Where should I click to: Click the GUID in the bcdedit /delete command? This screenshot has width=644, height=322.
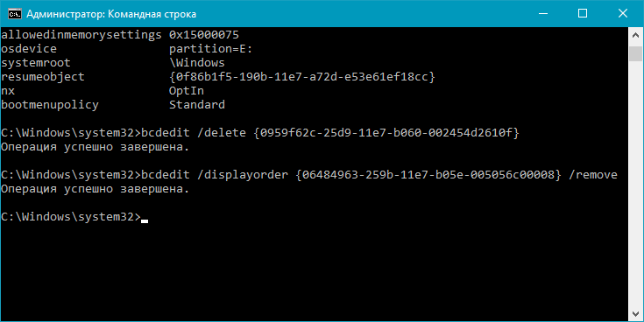(x=387, y=133)
